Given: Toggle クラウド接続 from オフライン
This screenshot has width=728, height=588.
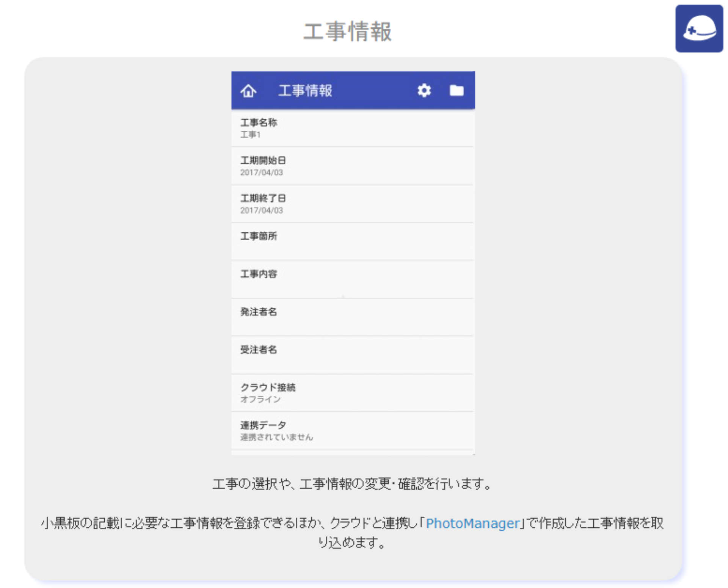Looking at the screenshot, I should click(x=353, y=393).
